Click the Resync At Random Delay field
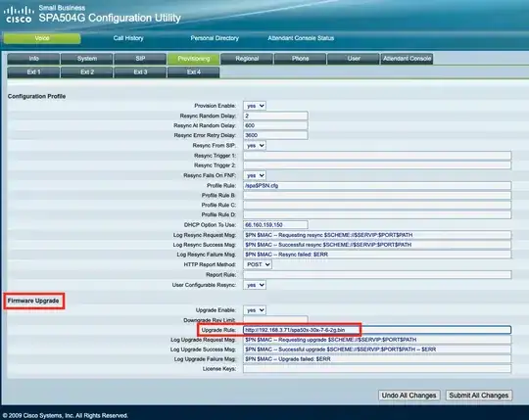The width and height of the screenshot is (529, 420). click(275, 125)
